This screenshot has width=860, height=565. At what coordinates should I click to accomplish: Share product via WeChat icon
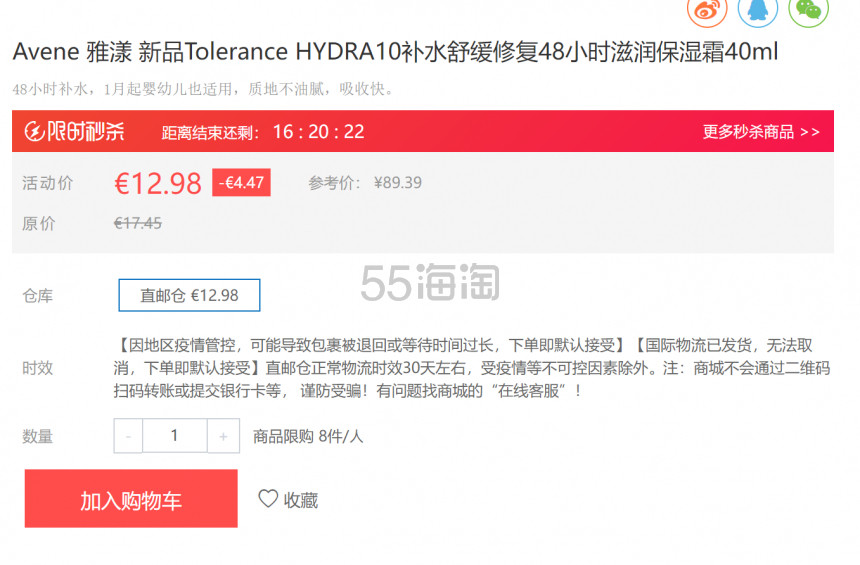(x=808, y=11)
